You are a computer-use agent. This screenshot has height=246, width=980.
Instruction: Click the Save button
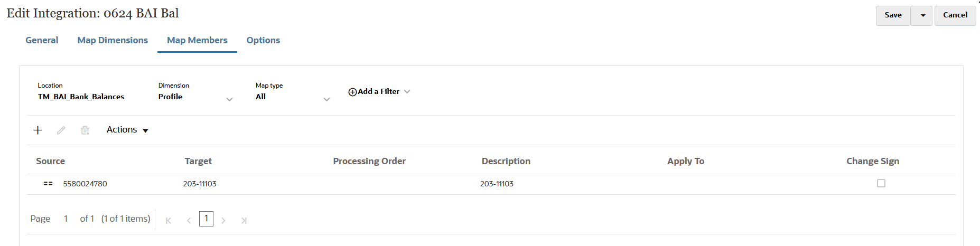click(893, 15)
